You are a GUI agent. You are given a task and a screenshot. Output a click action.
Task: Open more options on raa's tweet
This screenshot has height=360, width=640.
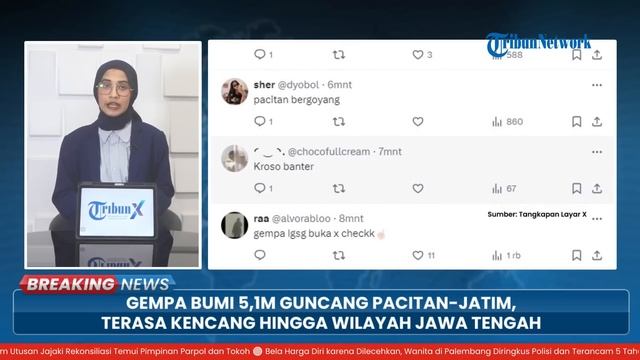click(597, 219)
